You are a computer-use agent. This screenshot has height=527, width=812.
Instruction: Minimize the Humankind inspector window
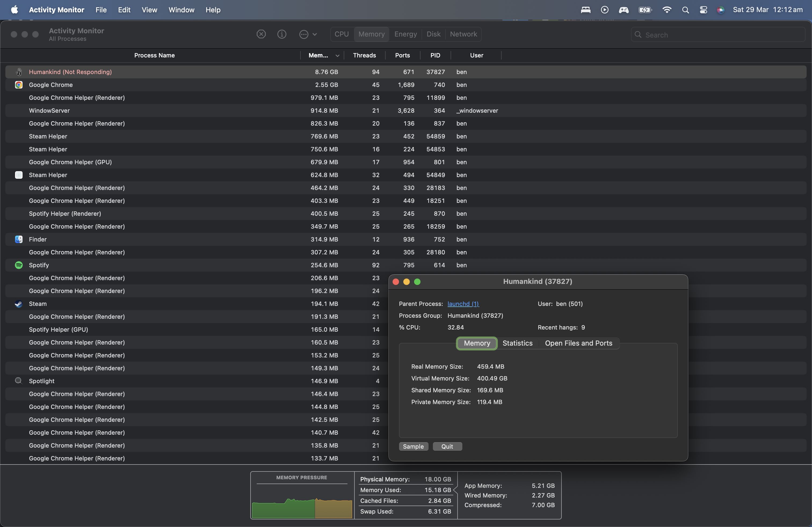(406, 281)
